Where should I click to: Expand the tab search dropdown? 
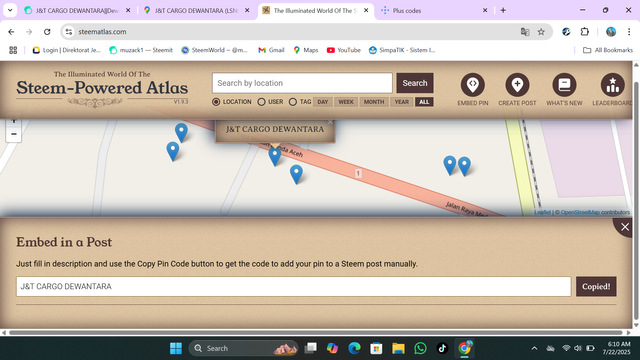[x=10, y=11]
